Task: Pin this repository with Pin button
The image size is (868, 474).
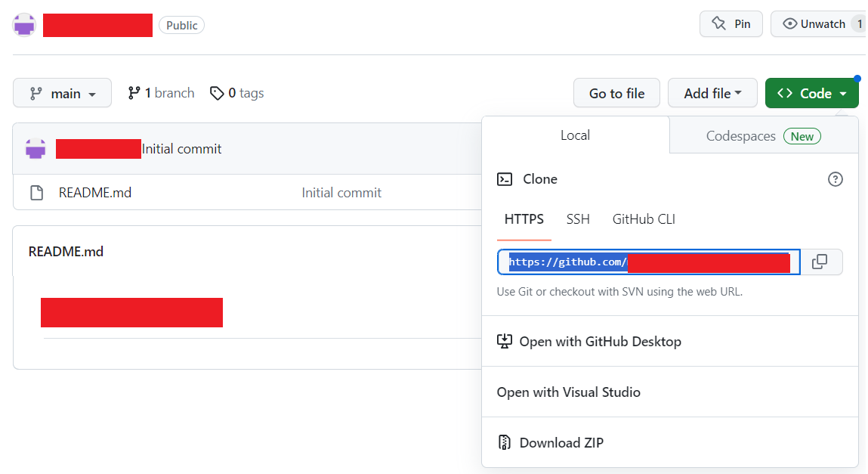Action: (x=731, y=23)
